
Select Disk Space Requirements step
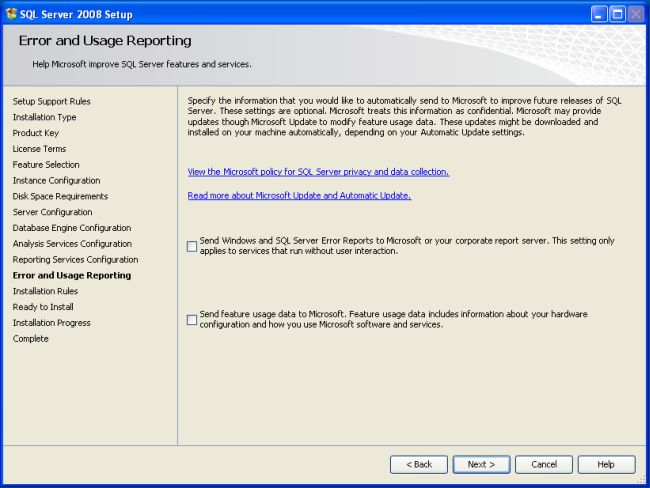click(x=60, y=196)
